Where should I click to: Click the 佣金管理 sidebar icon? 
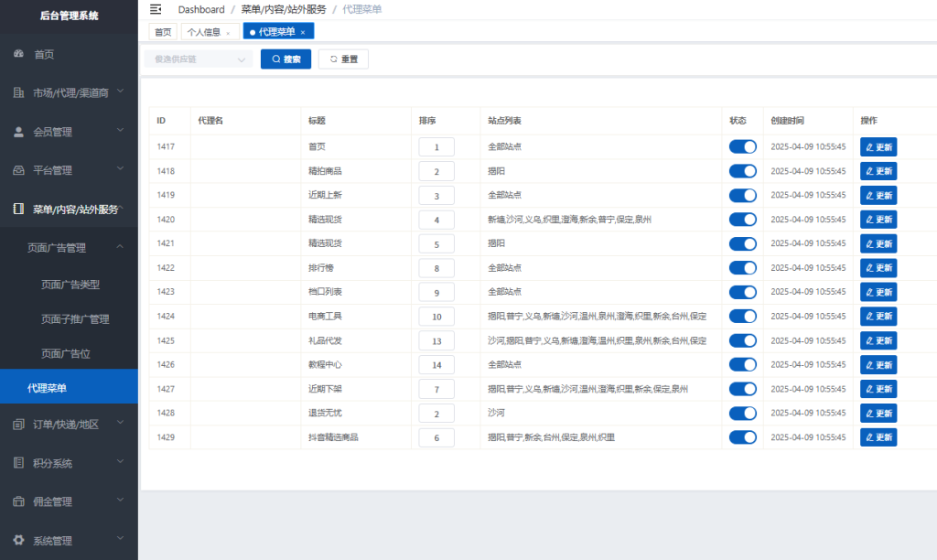tap(18, 501)
